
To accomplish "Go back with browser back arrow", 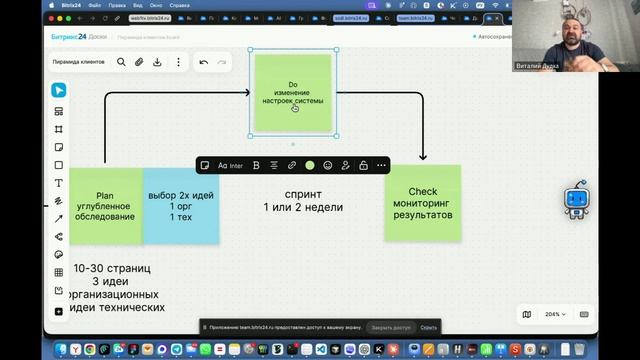I will coord(80,18).
